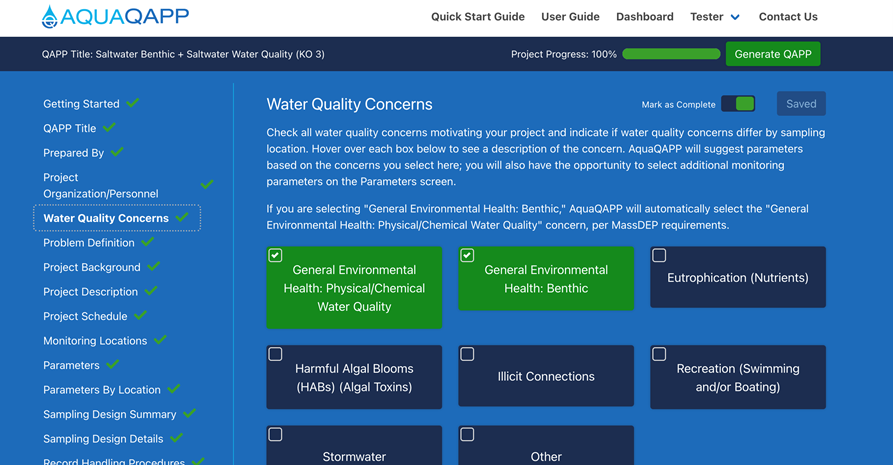Screen dimensions: 893x465
Task: Open the Parameters section
Action: (71, 365)
